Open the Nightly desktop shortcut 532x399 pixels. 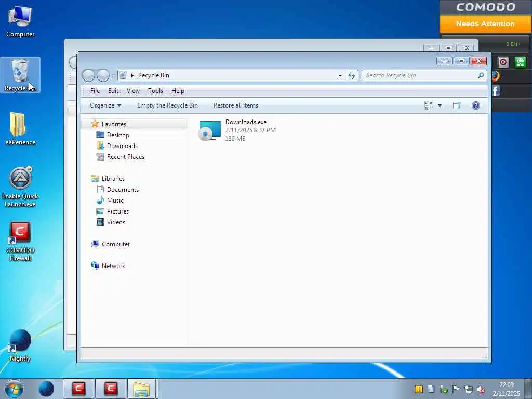tap(20, 345)
